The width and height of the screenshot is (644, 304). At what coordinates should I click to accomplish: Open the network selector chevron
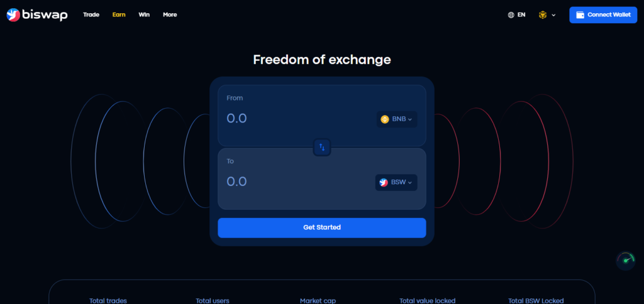tap(553, 15)
